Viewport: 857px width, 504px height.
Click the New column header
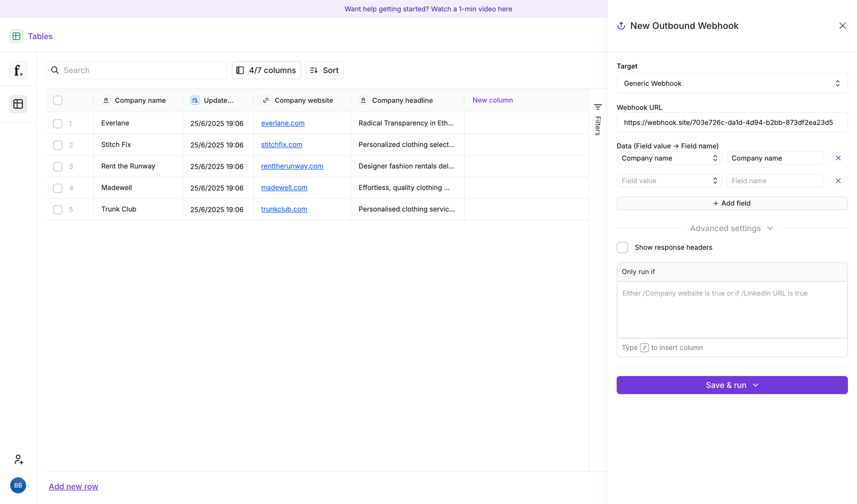[493, 100]
